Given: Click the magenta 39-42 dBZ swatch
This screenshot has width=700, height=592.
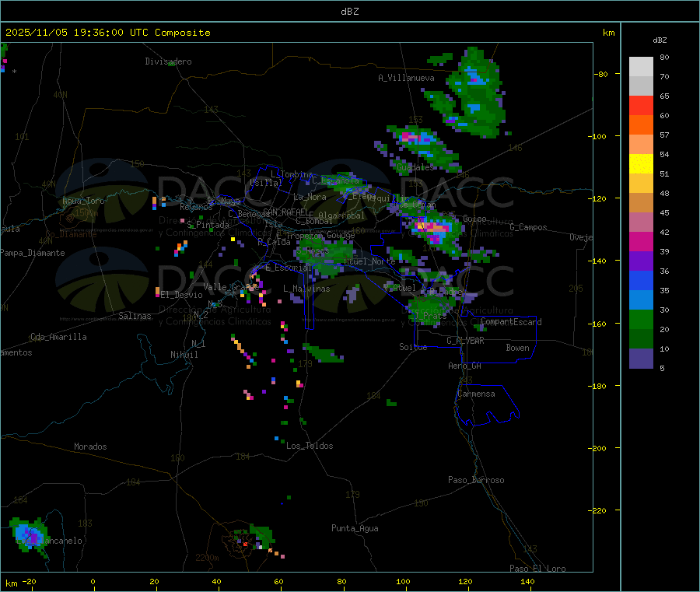Looking at the screenshot, I should pos(641,241).
